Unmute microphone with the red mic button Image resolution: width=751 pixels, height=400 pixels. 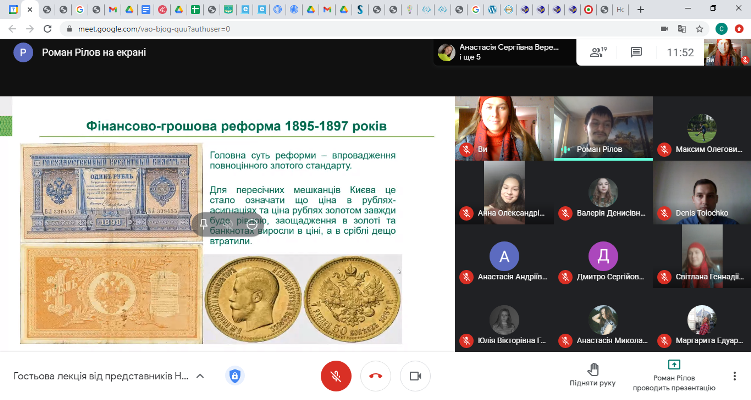tap(336, 376)
